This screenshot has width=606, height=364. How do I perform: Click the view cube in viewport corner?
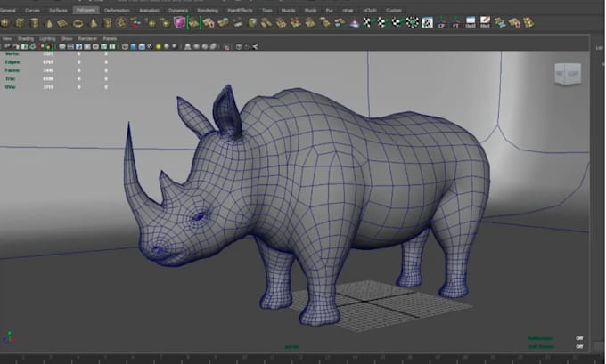click(569, 73)
